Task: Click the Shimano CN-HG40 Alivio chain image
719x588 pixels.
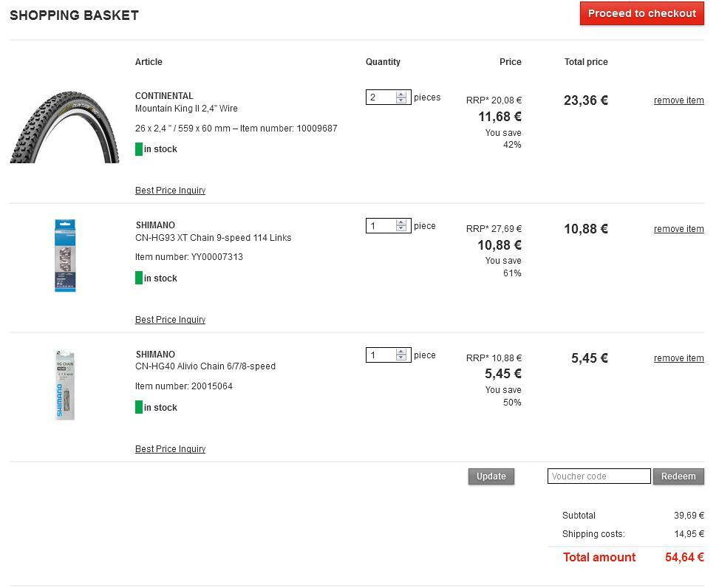Action: click(x=65, y=385)
